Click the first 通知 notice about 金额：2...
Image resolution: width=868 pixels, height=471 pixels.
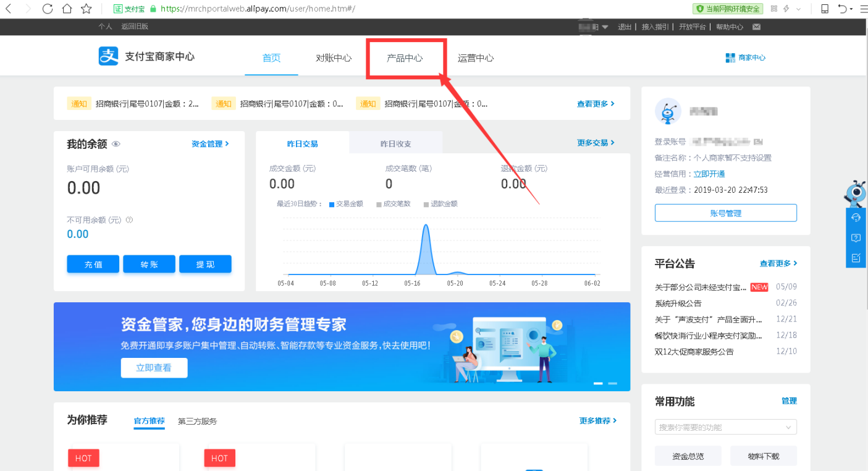point(133,104)
